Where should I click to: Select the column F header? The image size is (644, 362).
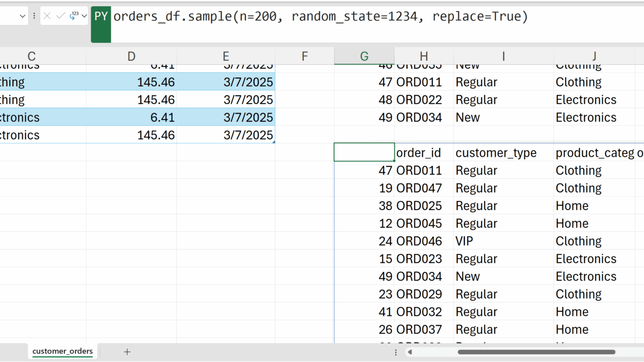point(304,56)
